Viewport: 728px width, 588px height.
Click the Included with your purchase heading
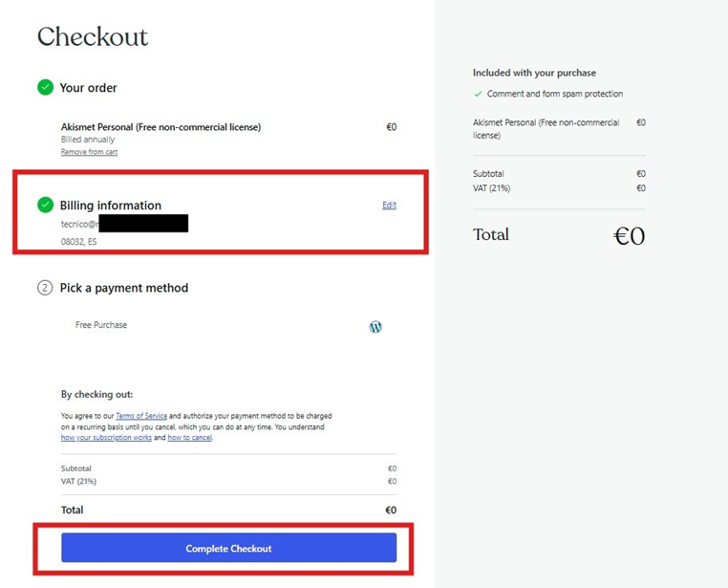pyautogui.click(x=534, y=73)
